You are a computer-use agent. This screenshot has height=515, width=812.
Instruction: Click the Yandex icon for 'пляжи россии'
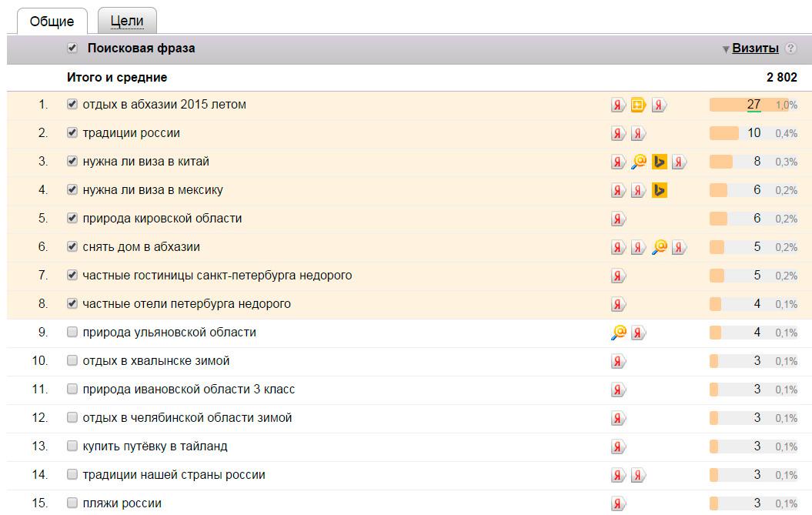tap(618, 504)
